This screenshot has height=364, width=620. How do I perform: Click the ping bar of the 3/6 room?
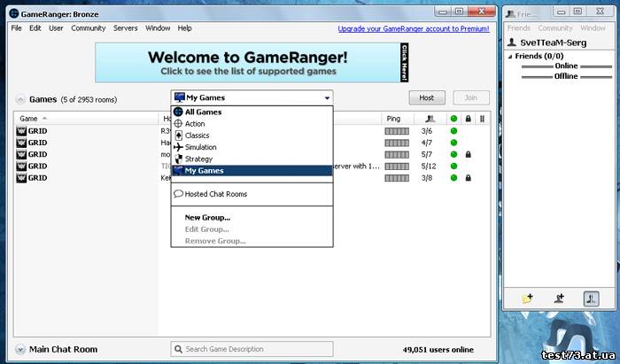point(397,131)
